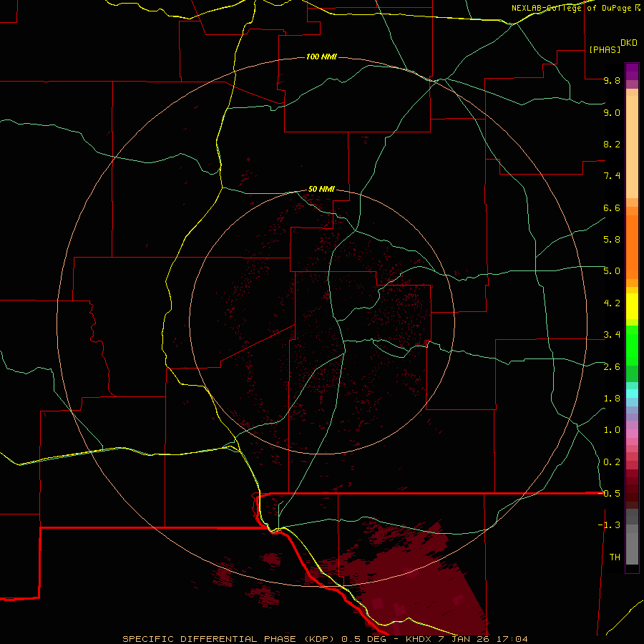Click the 50 NMI range ring label
This screenshot has width=644, height=644.
pos(321,189)
